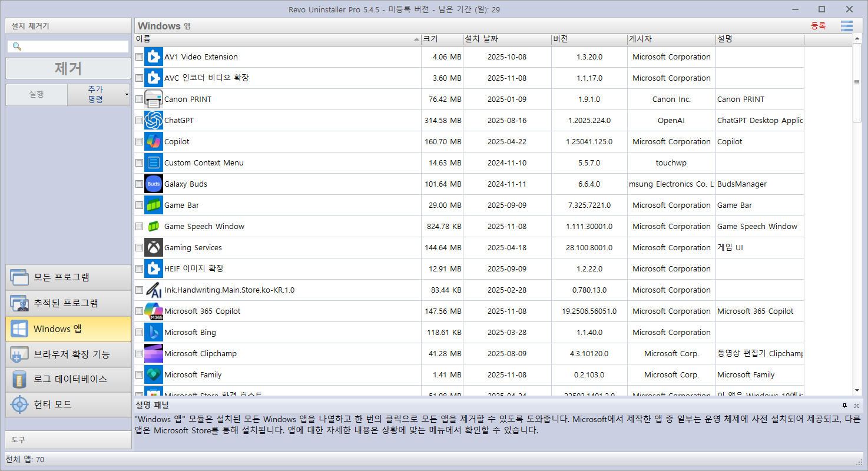The height and width of the screenshot is (471, 868).
Task: Select the Copilot row checkbox
Action: pyautogui.click(x=139, y=142)
